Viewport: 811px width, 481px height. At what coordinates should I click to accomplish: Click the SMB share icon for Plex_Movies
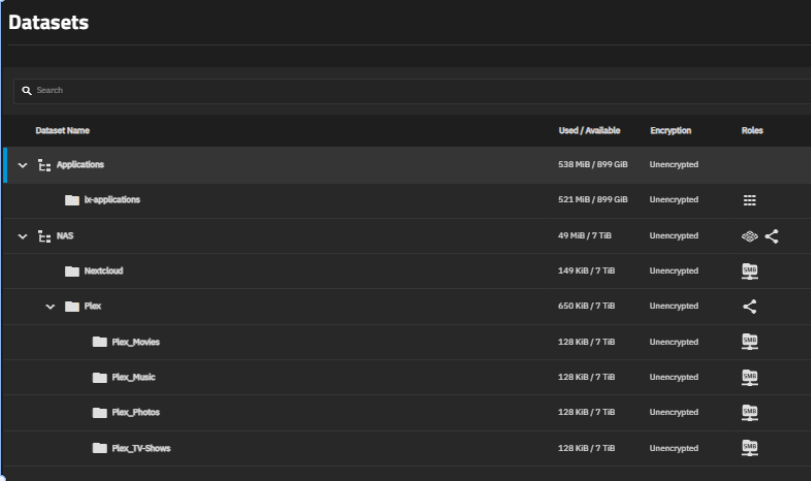(749, 342)
